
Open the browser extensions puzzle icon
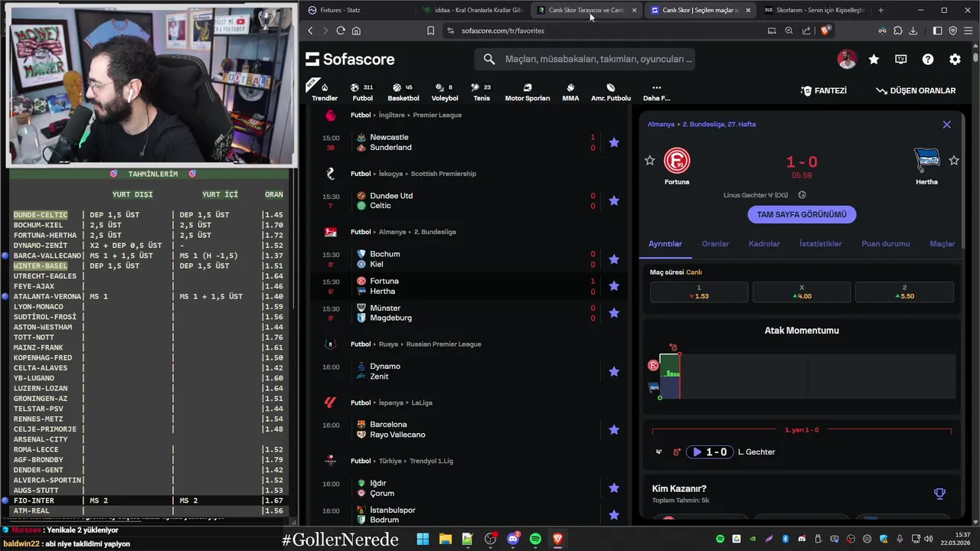coord(897,31)
